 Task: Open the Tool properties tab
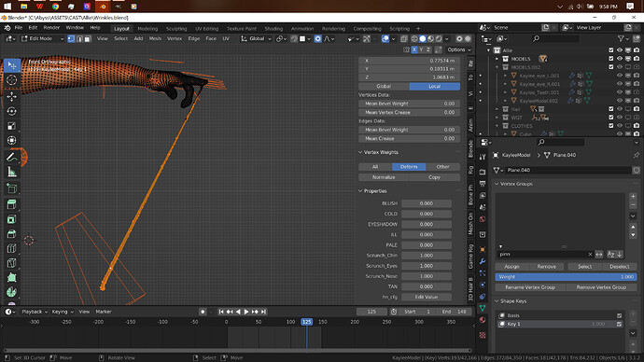[483, 157]
